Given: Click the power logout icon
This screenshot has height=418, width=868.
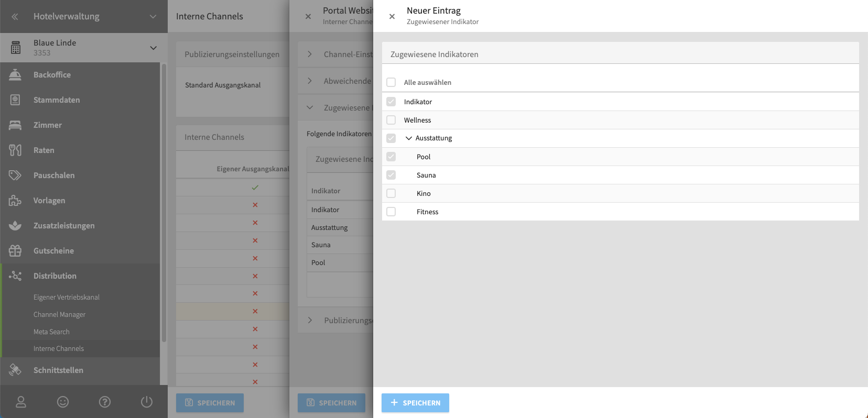Looking at the screenshot, I should point(147,402).
